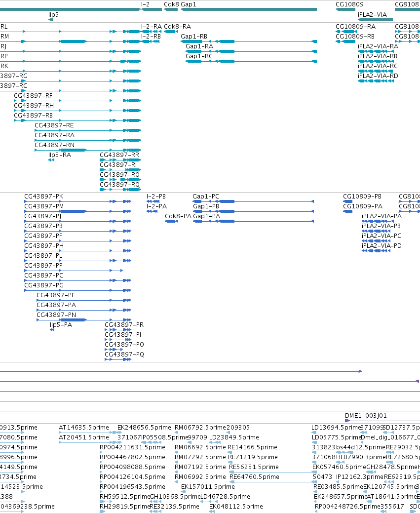
Task: Select the LD13694.5prime EST label
Action: [336, 428]
